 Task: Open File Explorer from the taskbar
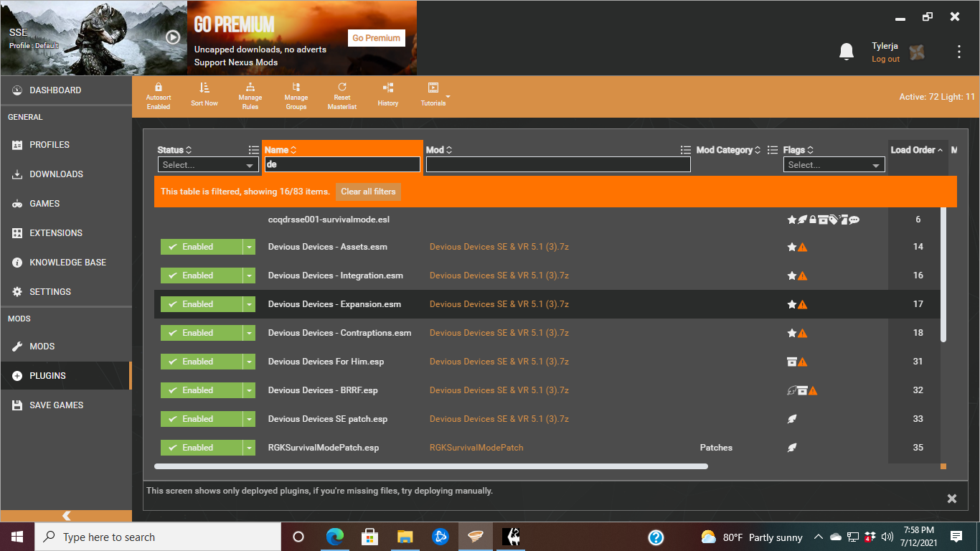click(x=405, y=537)
